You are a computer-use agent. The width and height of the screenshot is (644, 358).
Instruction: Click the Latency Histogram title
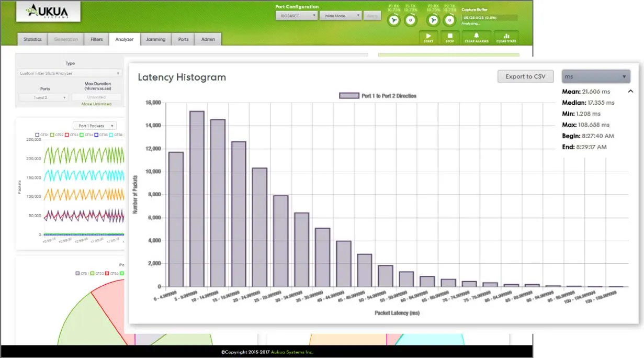point(182,77)
